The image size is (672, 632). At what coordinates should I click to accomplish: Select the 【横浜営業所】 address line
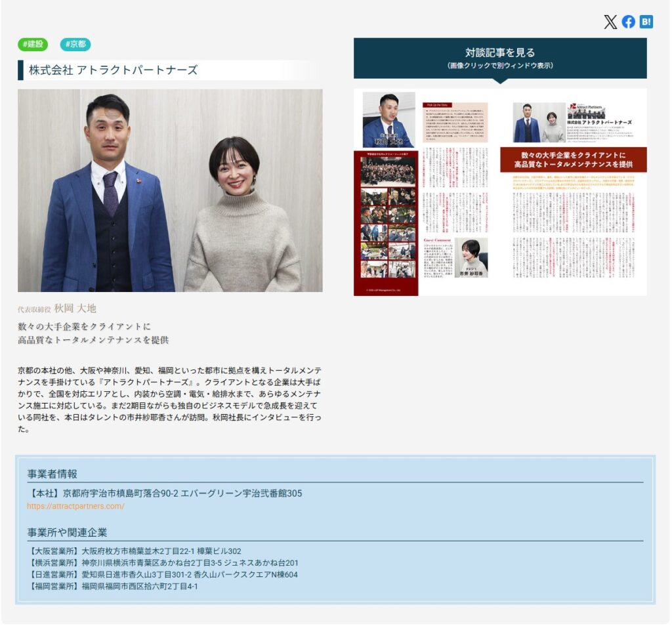pyautogui.click(x=163, y=563)
